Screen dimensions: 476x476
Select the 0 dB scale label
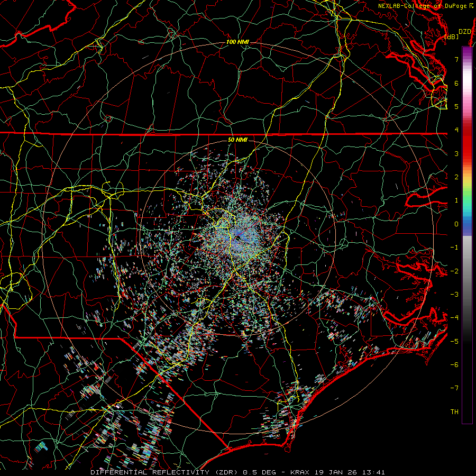click(456, 224)
